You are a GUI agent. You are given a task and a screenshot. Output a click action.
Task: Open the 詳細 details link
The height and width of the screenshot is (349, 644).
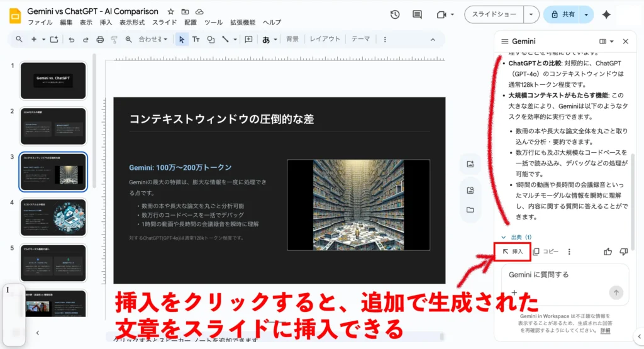(605, 330)
